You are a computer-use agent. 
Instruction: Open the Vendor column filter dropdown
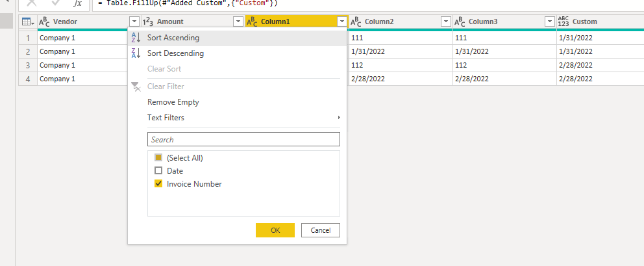(x=134, y=22)
